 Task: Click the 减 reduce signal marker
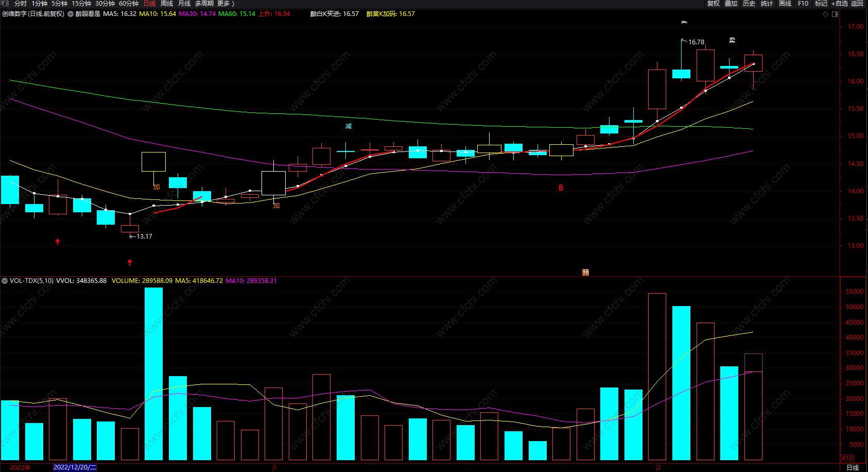[x=349, y=126]
